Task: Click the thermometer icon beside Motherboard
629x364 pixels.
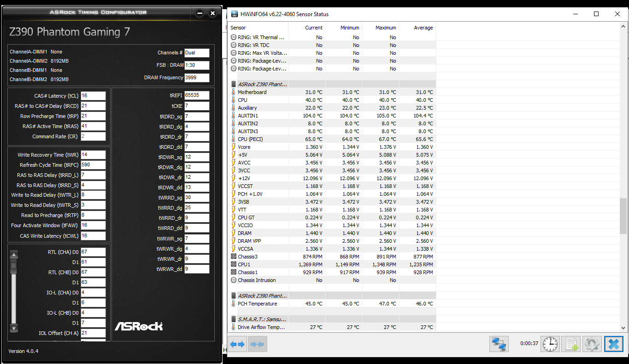Action: click(234, 92)
